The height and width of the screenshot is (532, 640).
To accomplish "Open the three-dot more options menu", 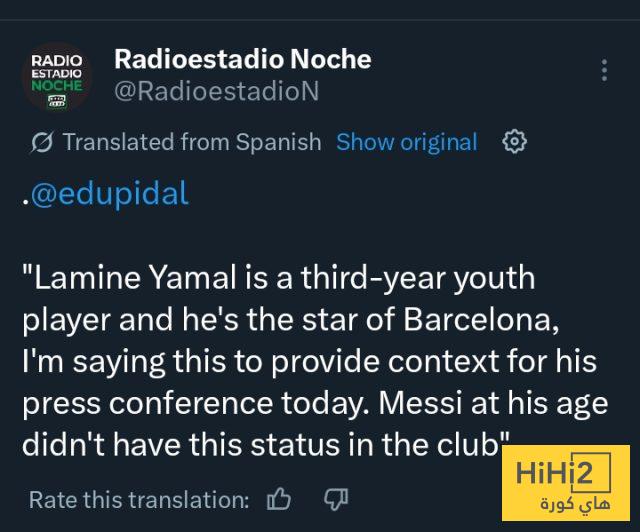I will point(604,71).
